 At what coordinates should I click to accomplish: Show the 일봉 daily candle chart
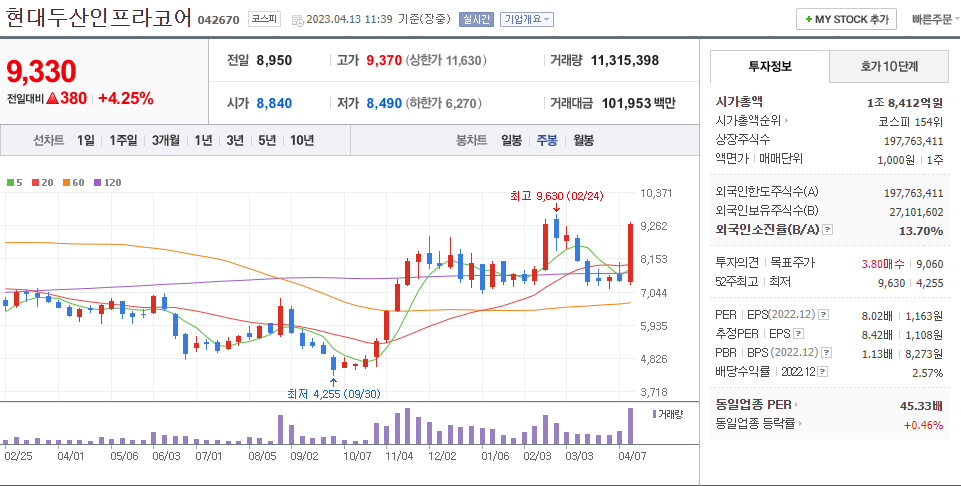(512, 140)
